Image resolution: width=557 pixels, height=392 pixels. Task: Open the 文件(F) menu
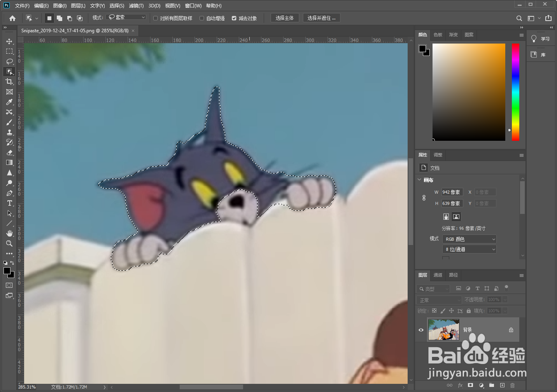pos(22,6)
